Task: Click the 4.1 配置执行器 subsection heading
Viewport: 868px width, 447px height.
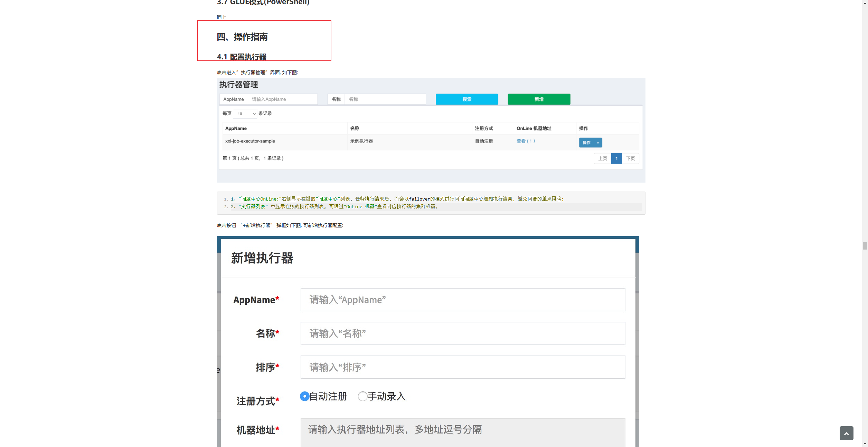Action: tap(242, 57)
